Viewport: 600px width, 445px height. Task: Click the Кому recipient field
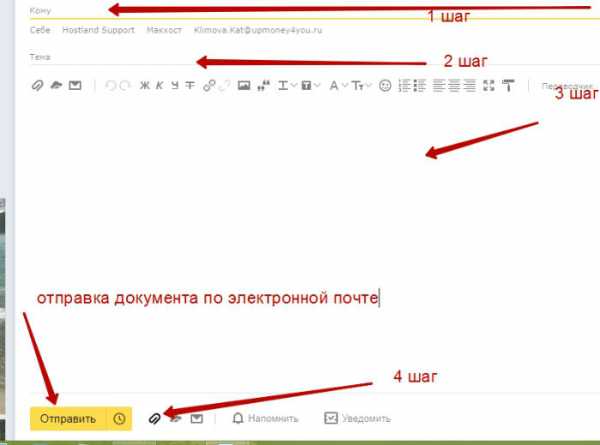click(314, 11)
